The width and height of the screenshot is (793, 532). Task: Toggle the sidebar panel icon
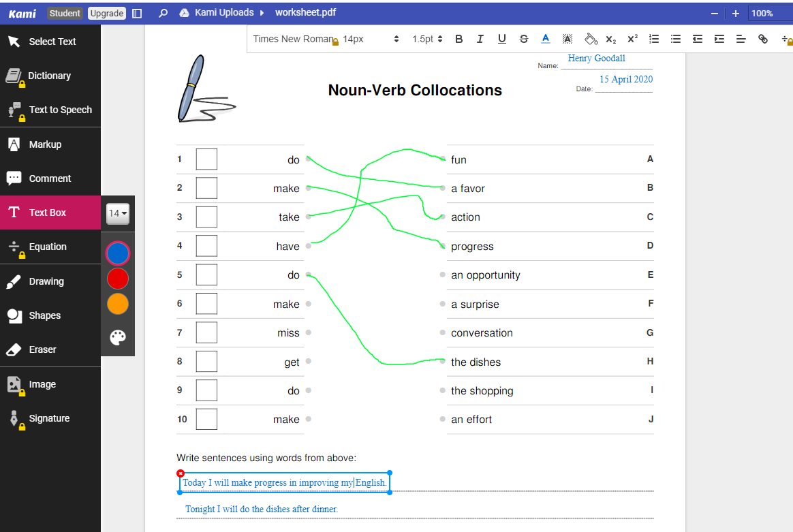click(x=137, y=13)
